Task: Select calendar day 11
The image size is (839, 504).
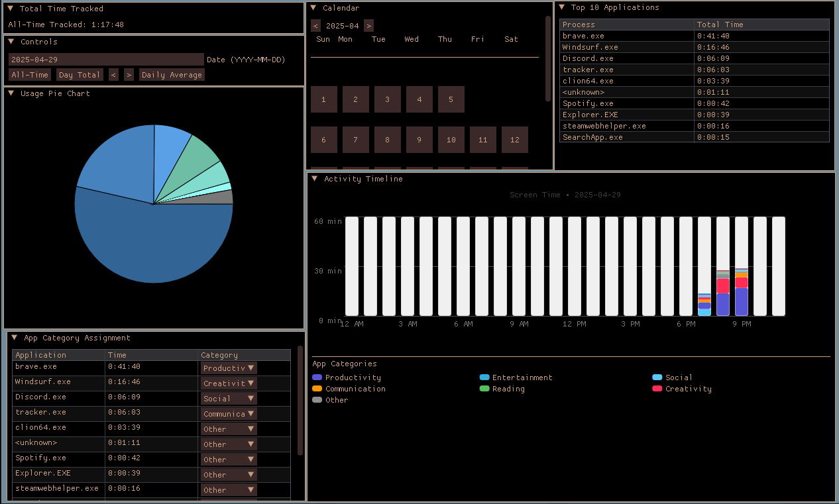Action: 483,140
